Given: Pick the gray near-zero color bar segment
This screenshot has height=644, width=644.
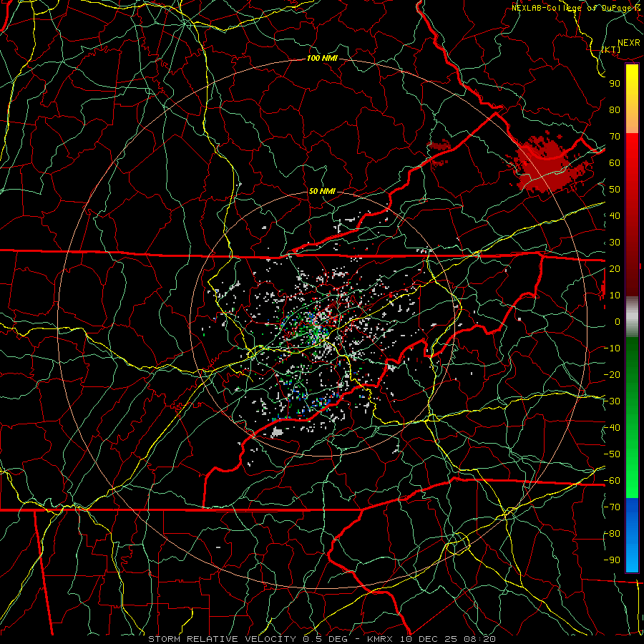Looking at the screenshot, I should 632,316.
